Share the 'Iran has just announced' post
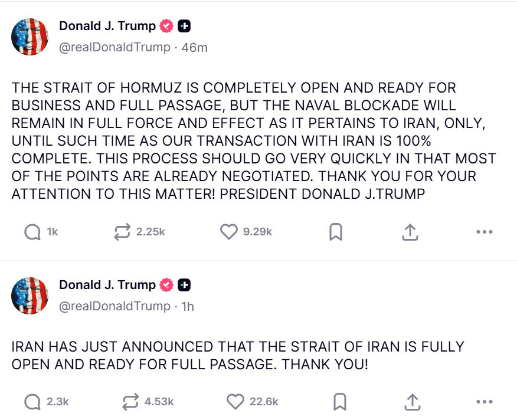The height and width of the screenshot is (420, 517). pos(413,402)
